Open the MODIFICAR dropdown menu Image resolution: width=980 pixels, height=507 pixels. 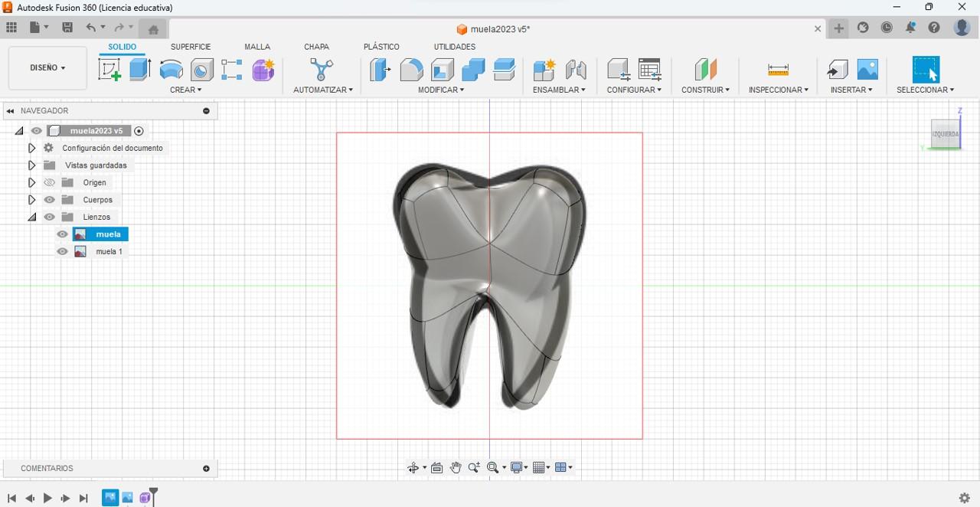pos(441,90)
